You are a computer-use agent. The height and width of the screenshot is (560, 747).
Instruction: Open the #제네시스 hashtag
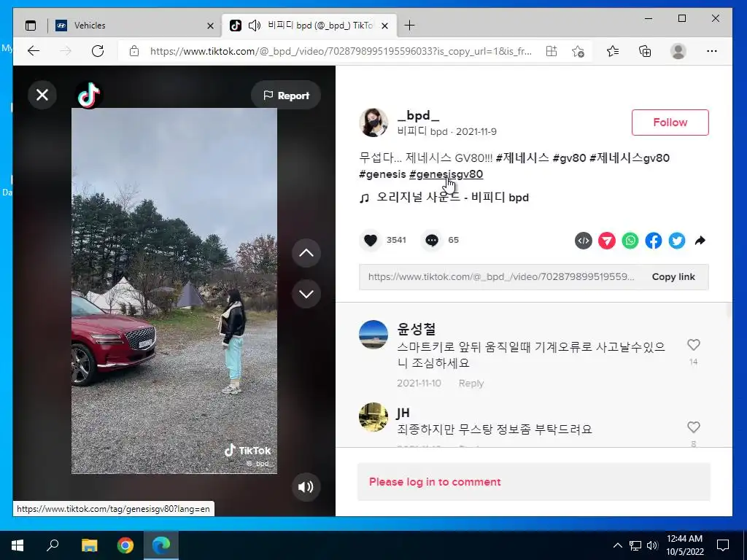click(x=522, y=157)
